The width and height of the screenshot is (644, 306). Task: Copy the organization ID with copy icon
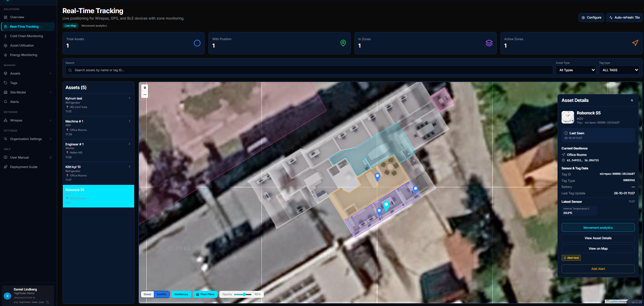click(x=48, y=302)
